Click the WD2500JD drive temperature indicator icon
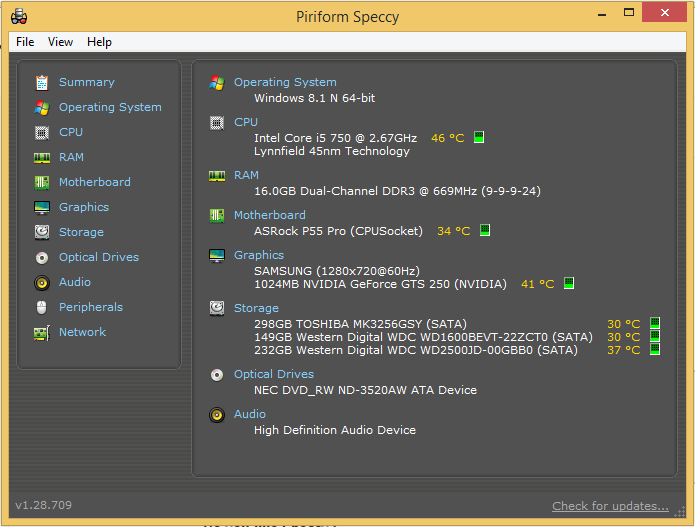Screen dimensions: 695x527 [655, 349]
